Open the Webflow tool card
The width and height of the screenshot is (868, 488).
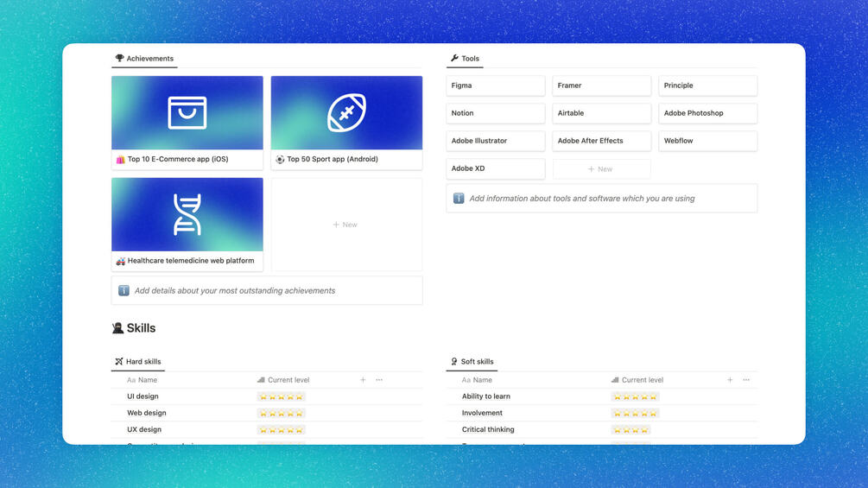tap(708, 141)
